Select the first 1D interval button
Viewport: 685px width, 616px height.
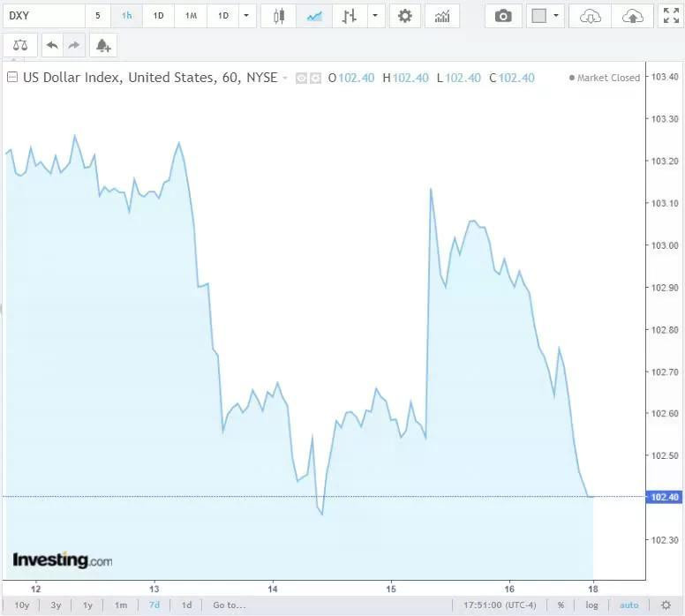158,16
